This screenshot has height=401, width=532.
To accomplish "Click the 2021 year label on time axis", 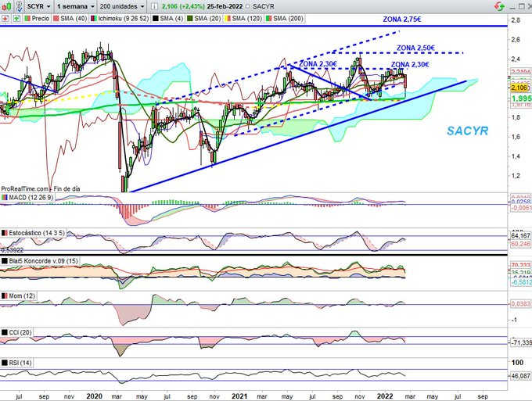I will click(x=239, y=396).
